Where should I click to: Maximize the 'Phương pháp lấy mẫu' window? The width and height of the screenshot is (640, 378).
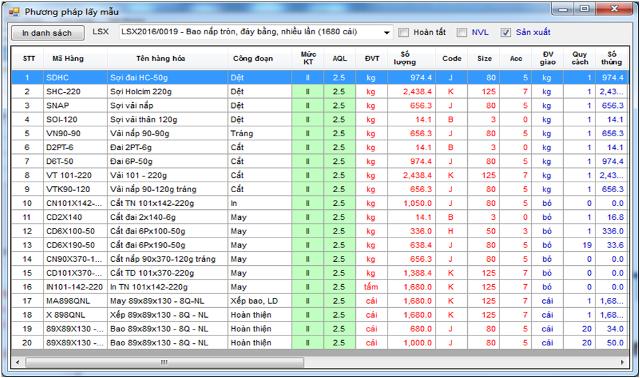pos(585,9)
